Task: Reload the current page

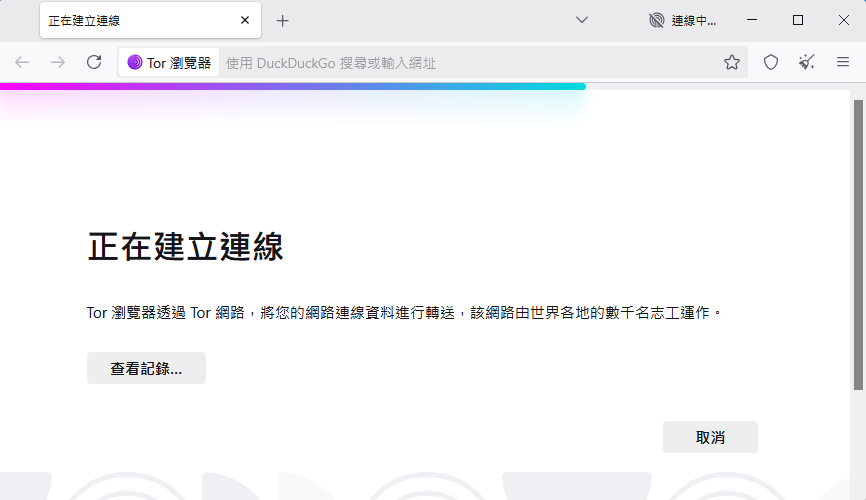Action: pos(94,62)
